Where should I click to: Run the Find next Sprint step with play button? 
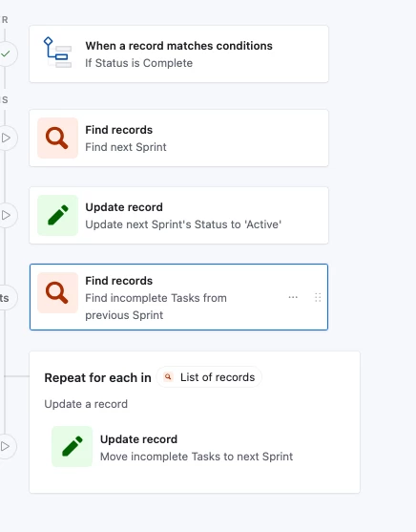[6, 138]
